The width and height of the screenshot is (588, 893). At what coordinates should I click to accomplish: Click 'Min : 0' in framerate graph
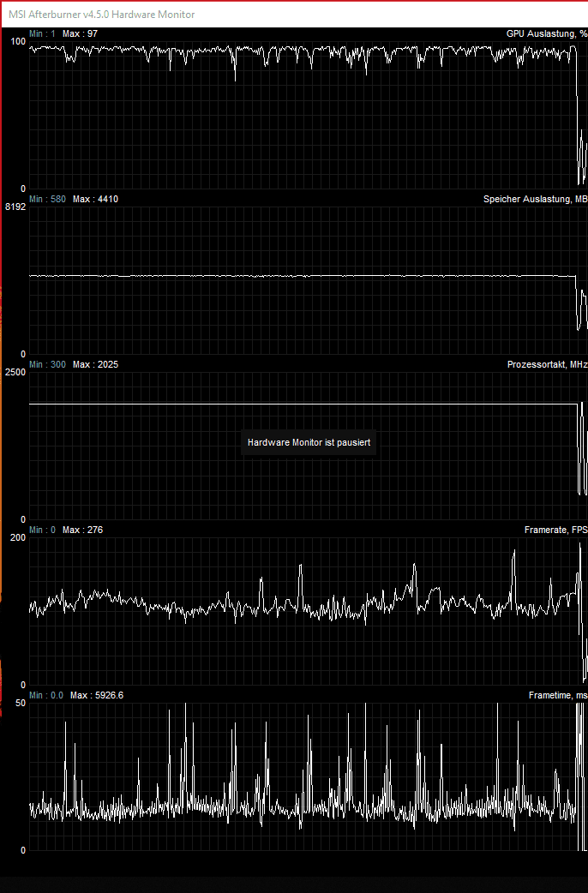42,530
